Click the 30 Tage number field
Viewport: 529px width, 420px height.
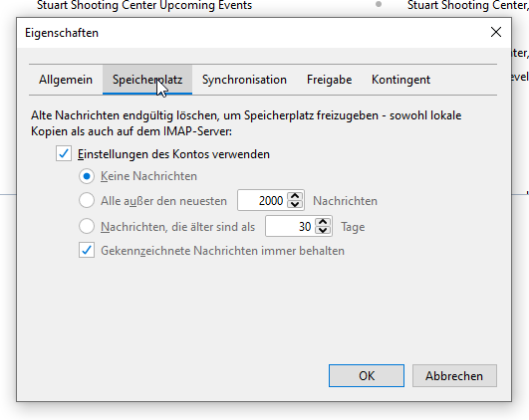(291, 227)
